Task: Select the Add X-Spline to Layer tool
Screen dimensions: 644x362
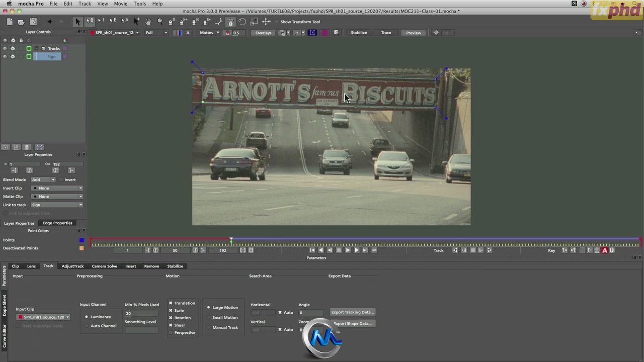Action: tap(183, 22)
